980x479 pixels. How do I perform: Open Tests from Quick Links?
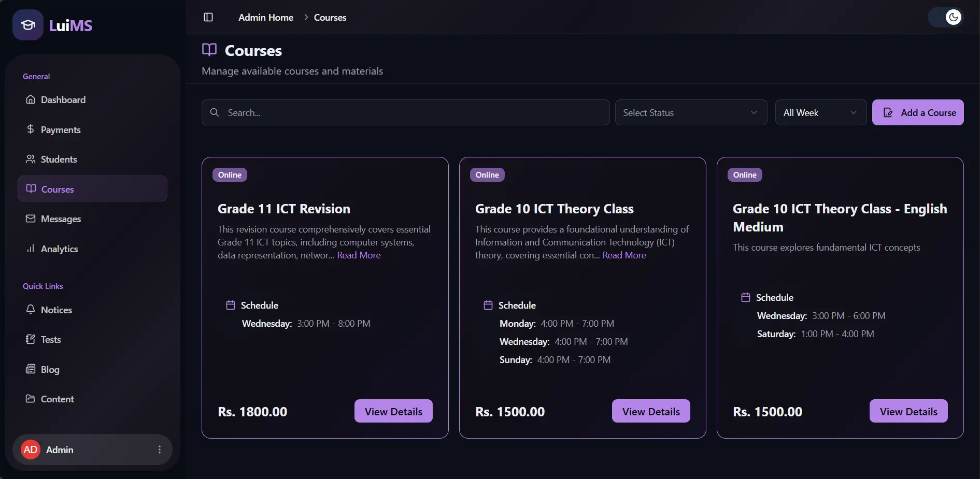[x=51, y=340]
